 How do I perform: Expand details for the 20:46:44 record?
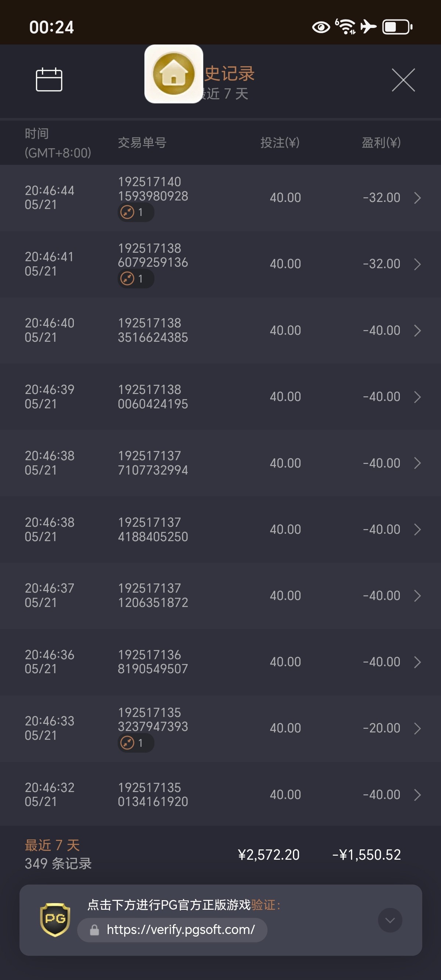click(417, 198)
